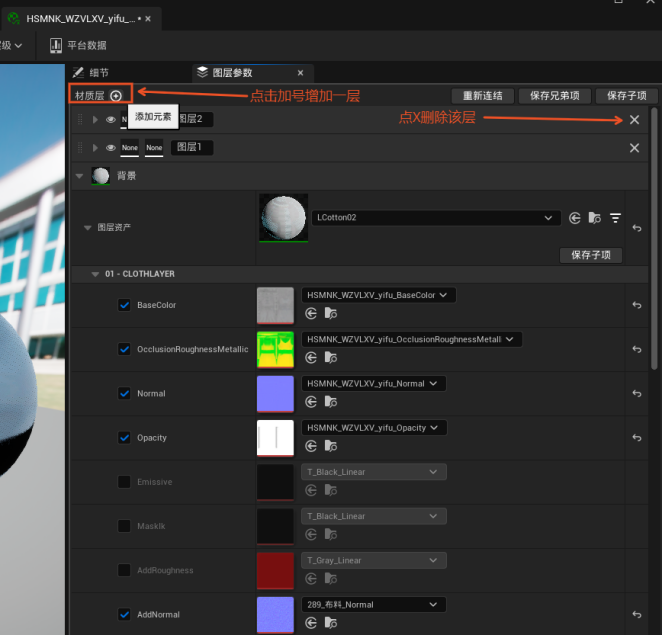
Task: Enable the AddRoughness checkbox
Action: [x=125, y=570]
